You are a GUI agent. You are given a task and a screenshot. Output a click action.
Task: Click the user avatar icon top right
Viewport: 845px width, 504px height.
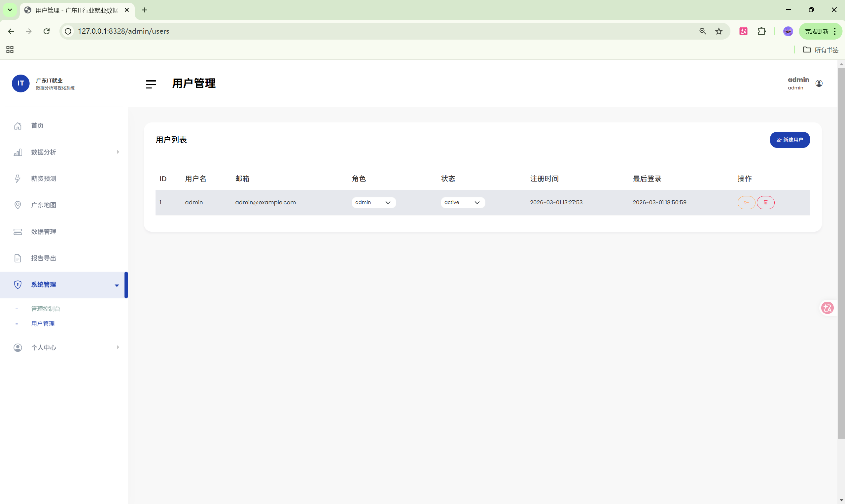(x=819, y=84)
